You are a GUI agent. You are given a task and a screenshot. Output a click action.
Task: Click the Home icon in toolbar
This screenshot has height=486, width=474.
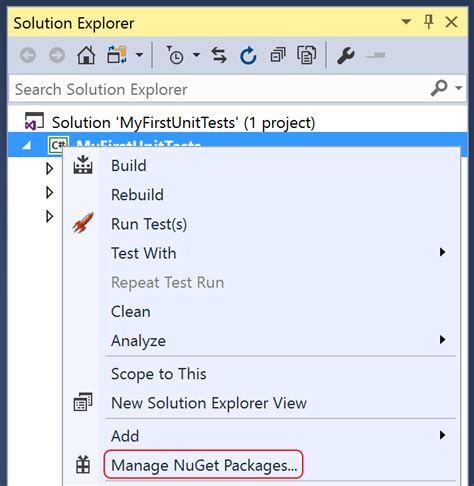(x=86, y=55)
